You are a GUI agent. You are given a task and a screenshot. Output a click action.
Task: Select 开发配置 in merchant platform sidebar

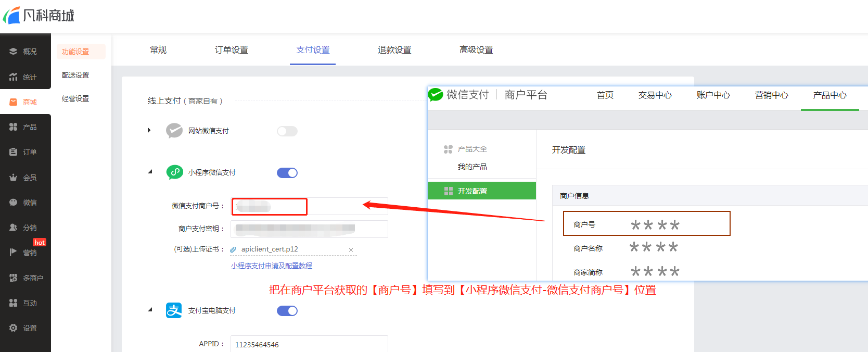tap(482, 191)
